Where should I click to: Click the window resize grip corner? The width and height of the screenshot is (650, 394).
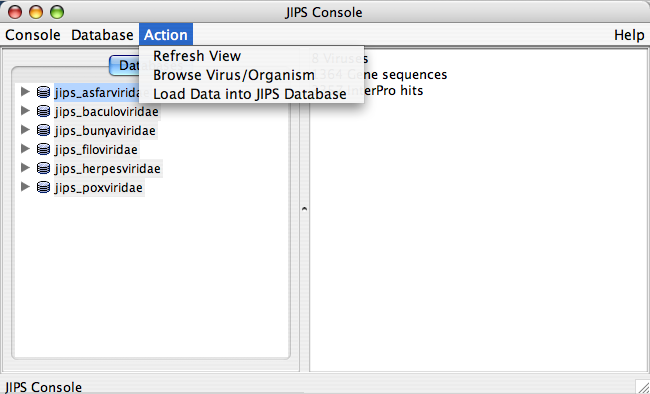point(642,386)
